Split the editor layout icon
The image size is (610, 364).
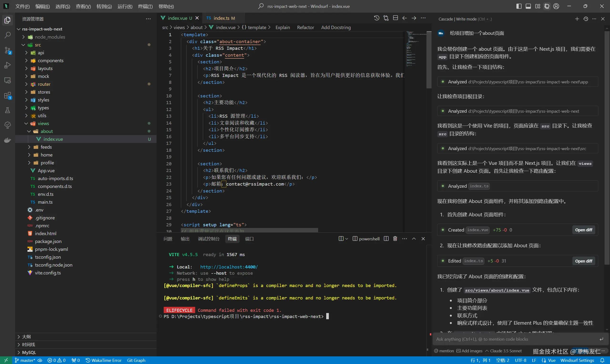[x=395, y=18]
